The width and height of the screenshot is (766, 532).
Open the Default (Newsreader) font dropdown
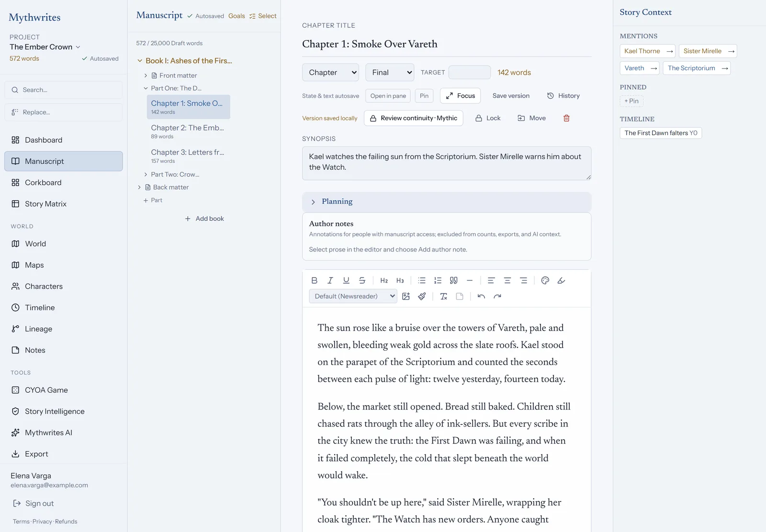click(x=353, y=296)
